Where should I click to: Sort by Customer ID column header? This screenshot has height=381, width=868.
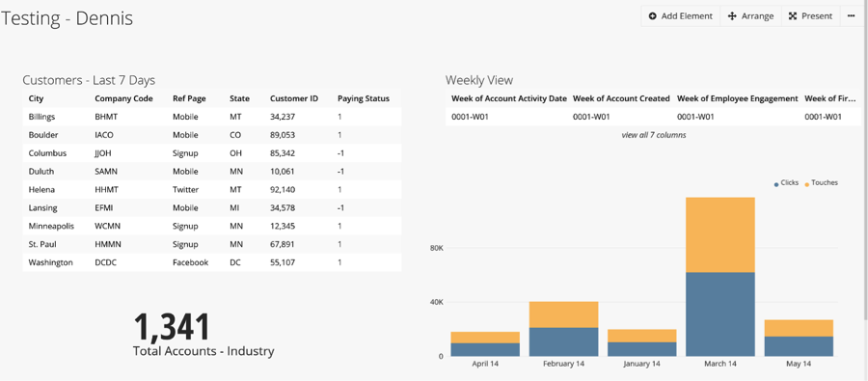pos(294,98)
